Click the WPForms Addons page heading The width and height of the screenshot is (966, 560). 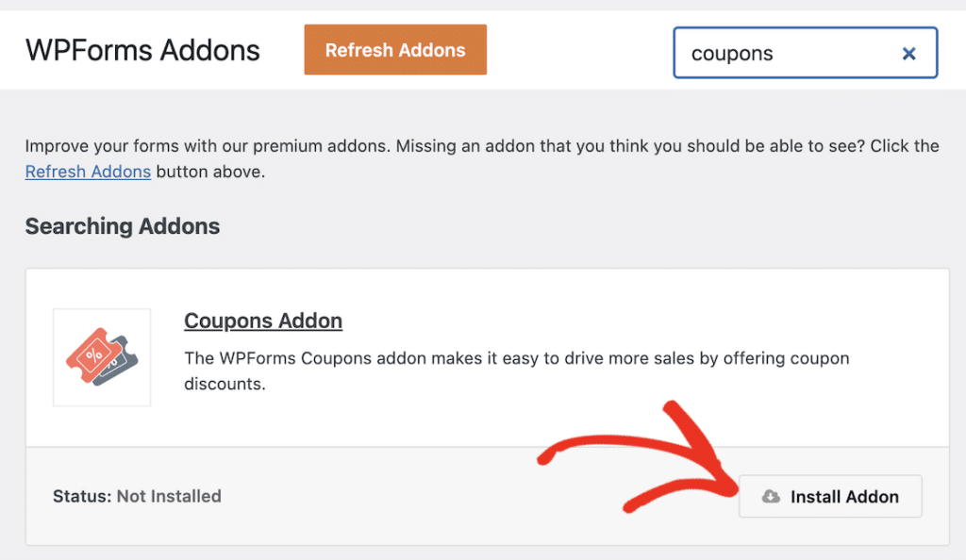tap(142, 49)
